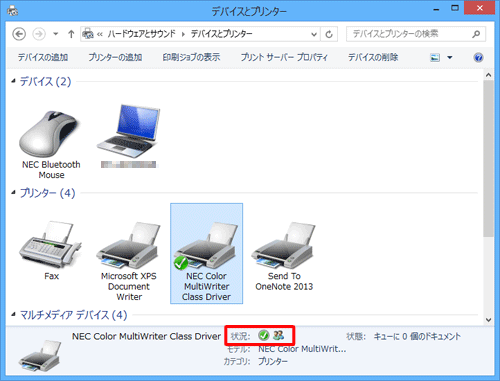Click デバイスとプリンター breadcrumb segment

pyautogui.click(x=222, y=34)
